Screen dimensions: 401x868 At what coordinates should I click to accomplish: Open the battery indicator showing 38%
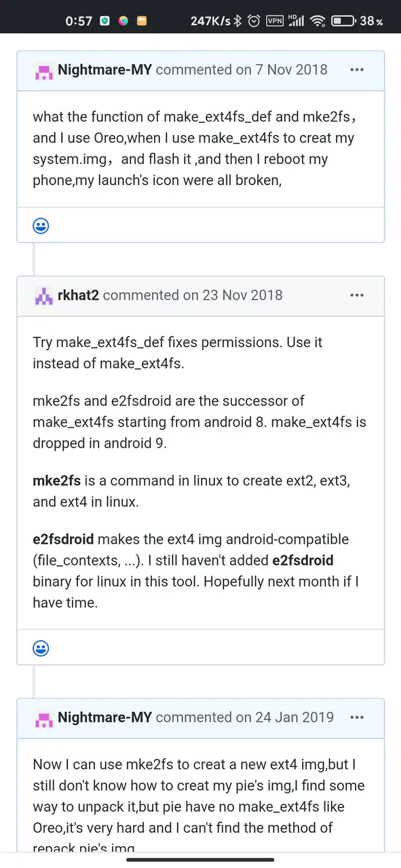coord(346,20)
